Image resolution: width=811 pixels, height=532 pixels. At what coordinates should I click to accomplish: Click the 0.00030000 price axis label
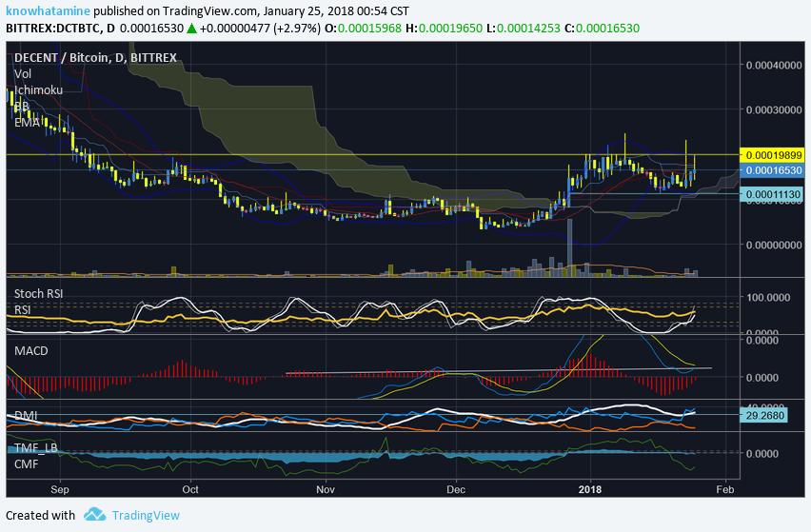tap(774, 110)
